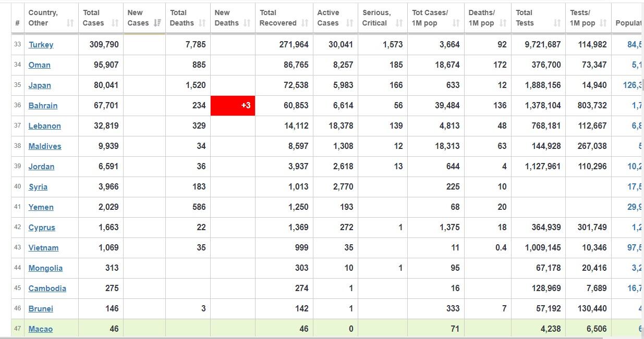Open the Turkey country link
Viewport: 644px width, 339px height.
point(41,45)
